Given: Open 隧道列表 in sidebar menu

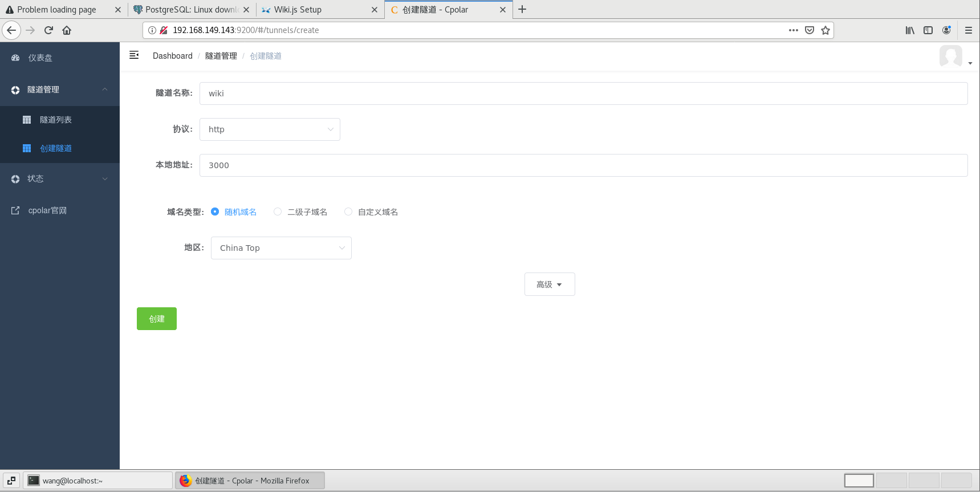Looking at the screenshot, I should point(60,120).
